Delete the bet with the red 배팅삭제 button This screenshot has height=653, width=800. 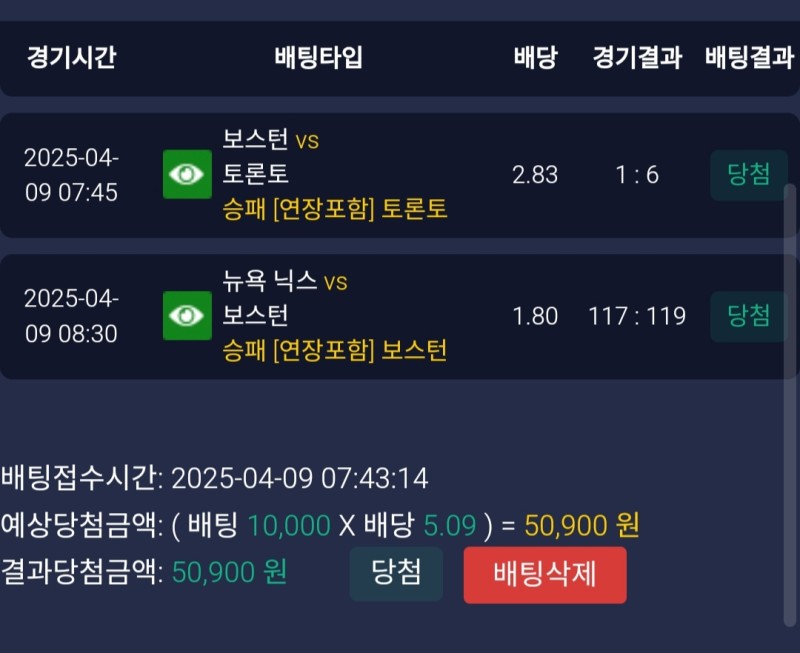[545, 575]
